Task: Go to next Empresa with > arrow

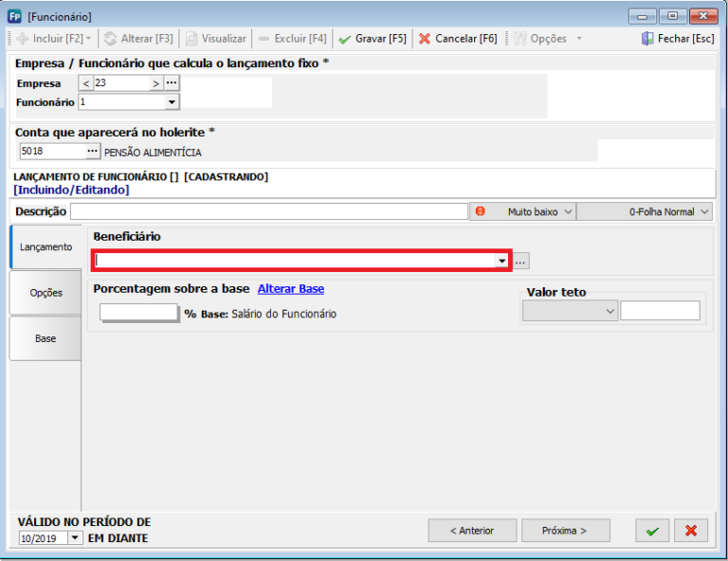Action: coord(156,83)
